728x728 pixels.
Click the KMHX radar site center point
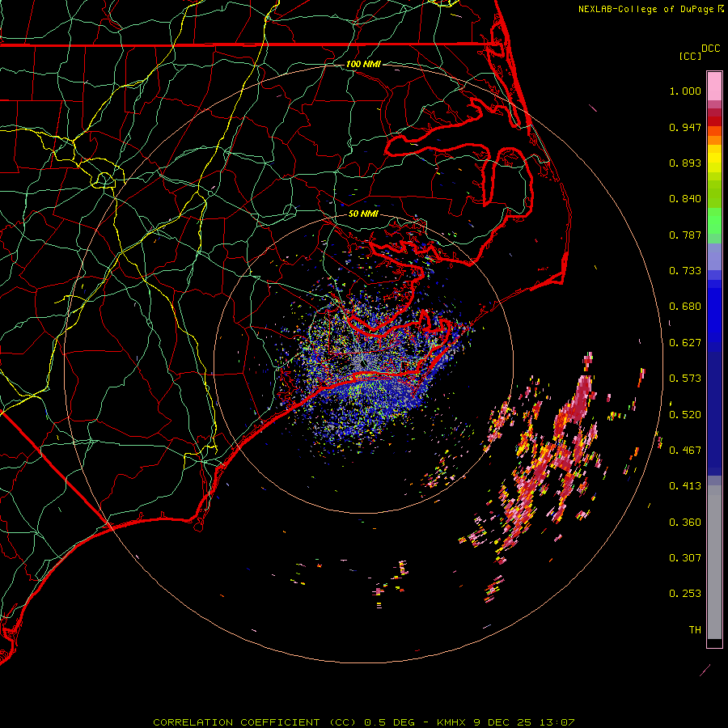(363, 364)
